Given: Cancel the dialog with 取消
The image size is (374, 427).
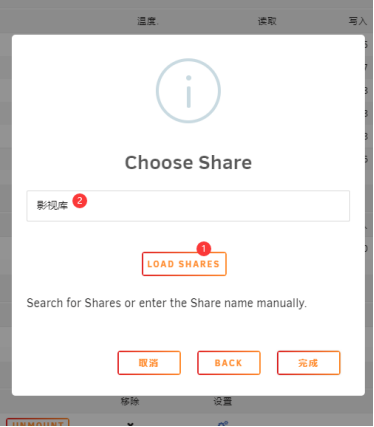Looking at the screenshot, I should [149, 363].
